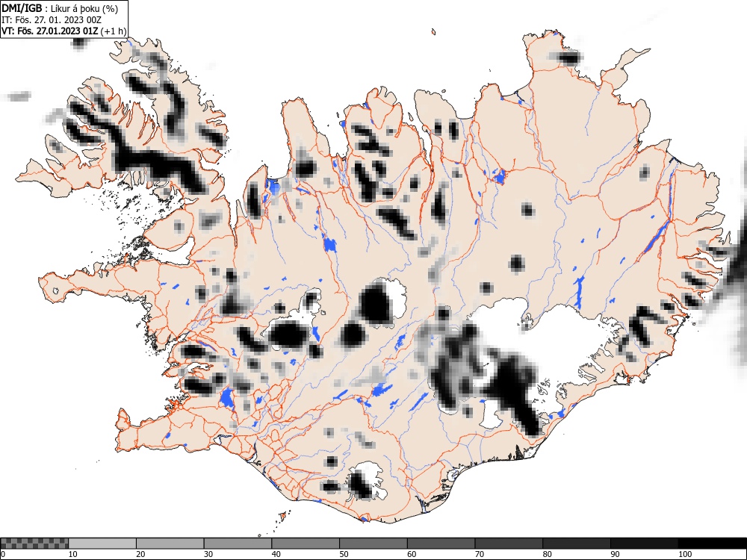Click the 70-80 legend color segment
747x560 pixels.
point(508,544)
